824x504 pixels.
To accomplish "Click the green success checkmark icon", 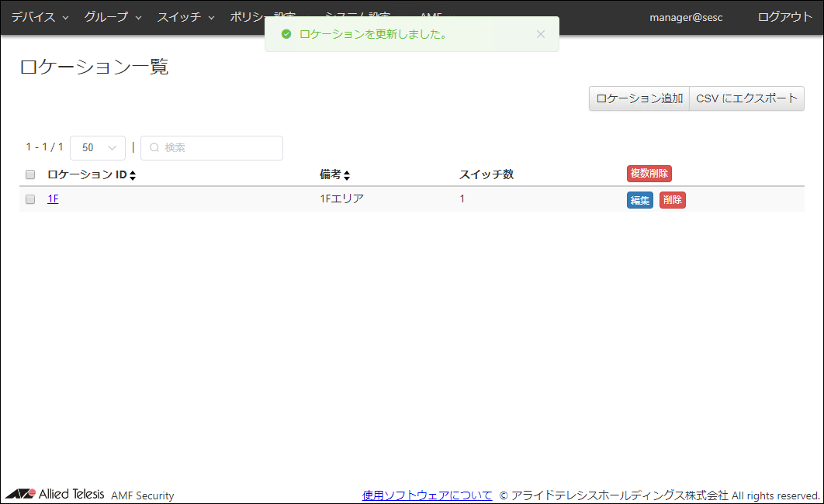I will coord(286,34).
